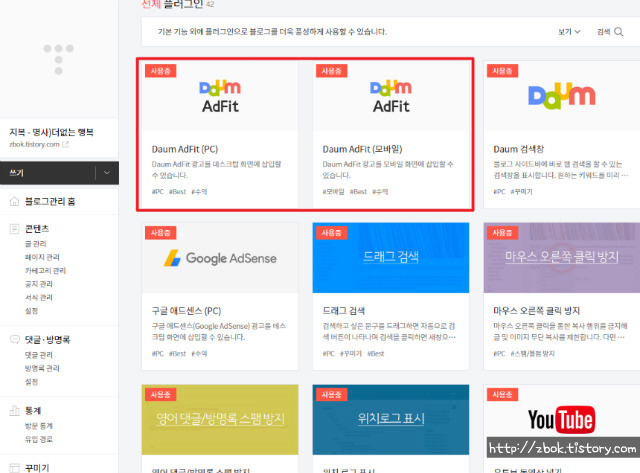Open the 댓글·방명록 section heading

tap(47, 340)
